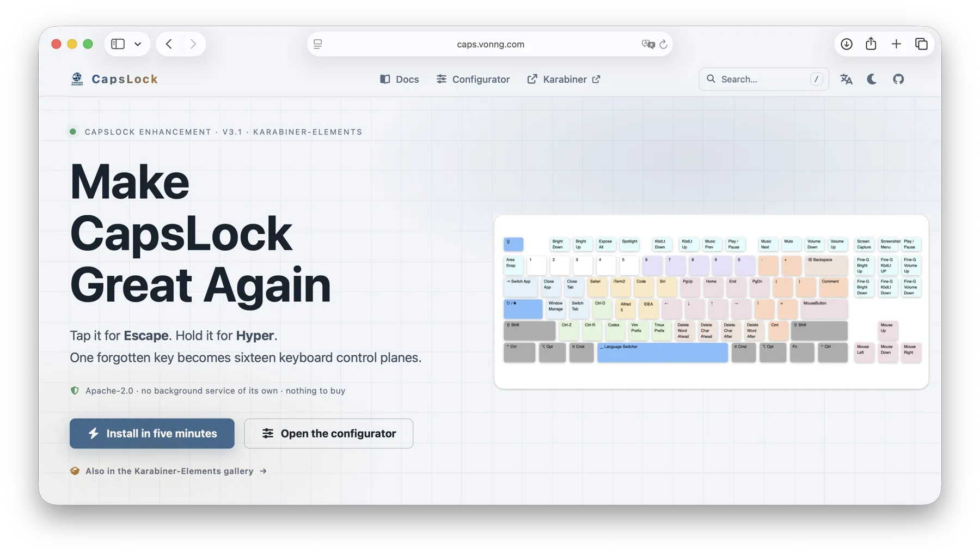
Task: Open the Safari share menu
Action: coord(871,44)
